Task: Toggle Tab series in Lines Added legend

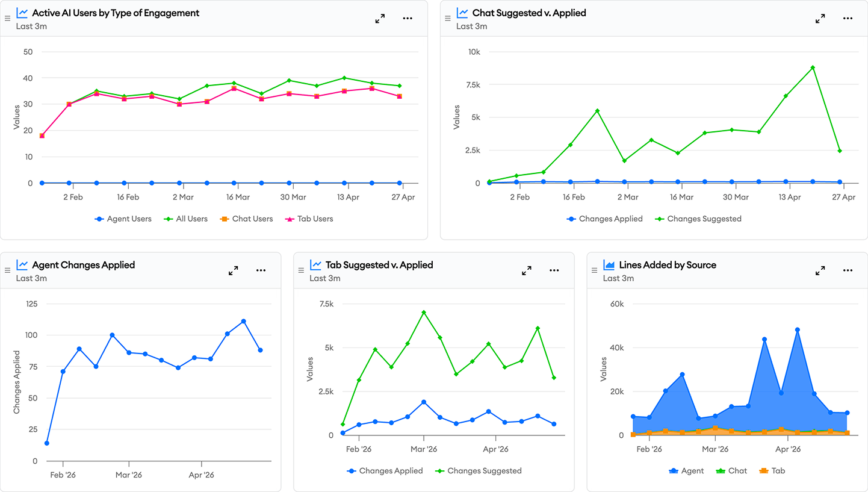Action: 772,471
